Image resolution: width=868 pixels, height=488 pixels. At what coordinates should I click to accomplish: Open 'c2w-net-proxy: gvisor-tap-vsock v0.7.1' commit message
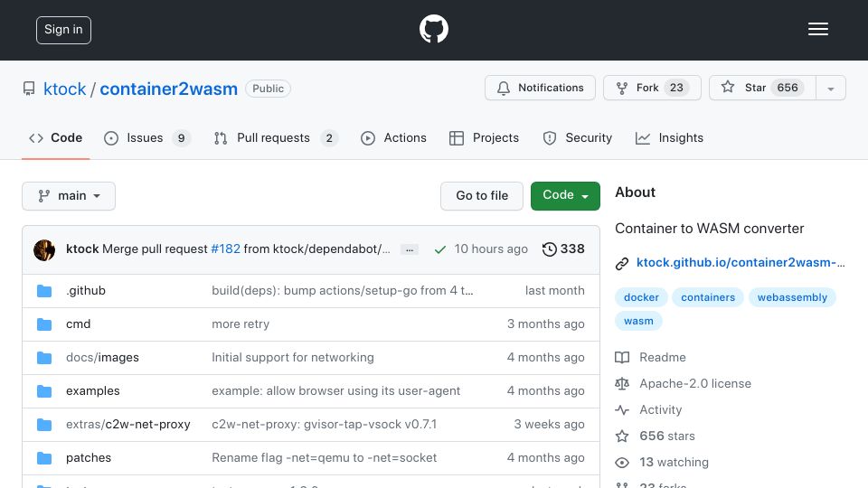click(324, 425)
